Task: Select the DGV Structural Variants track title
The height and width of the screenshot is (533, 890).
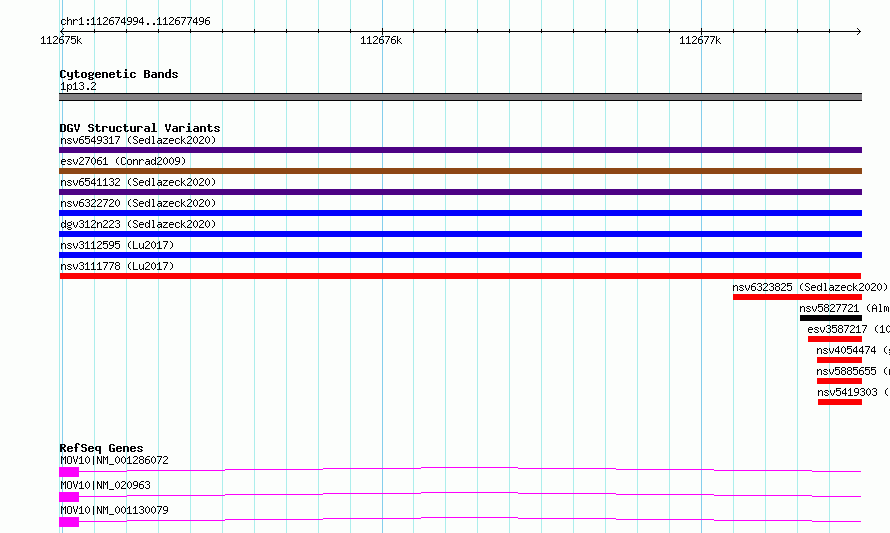Action: pos(140,128)
